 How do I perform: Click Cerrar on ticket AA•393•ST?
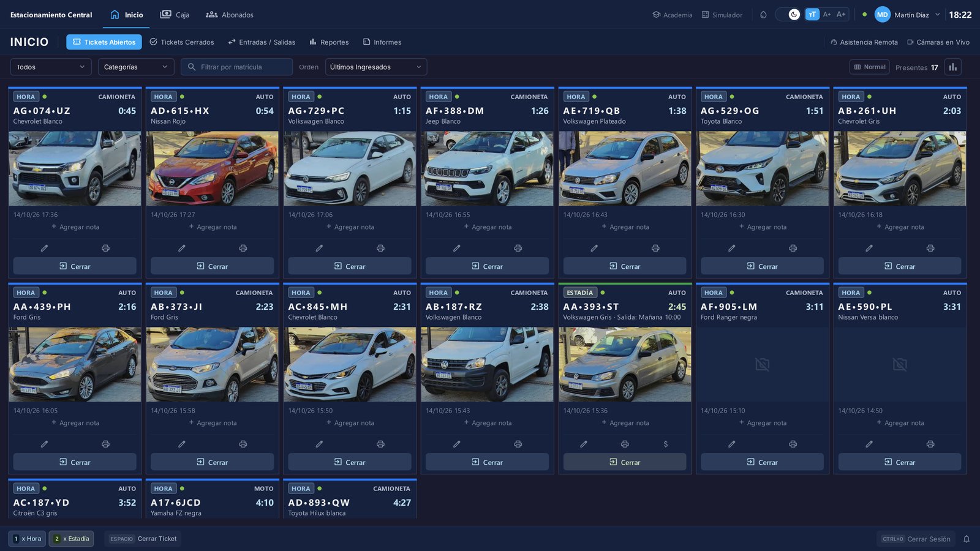point(625,462)
